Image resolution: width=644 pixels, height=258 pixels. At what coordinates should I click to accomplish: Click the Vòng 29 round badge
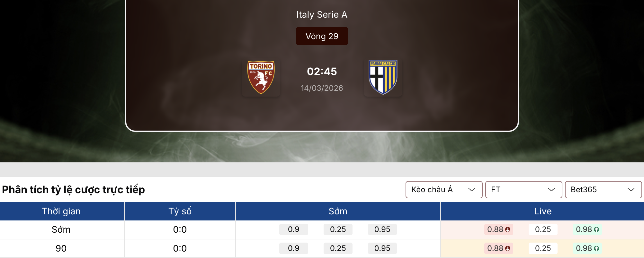pyautogui.click(x=322, y=36)
